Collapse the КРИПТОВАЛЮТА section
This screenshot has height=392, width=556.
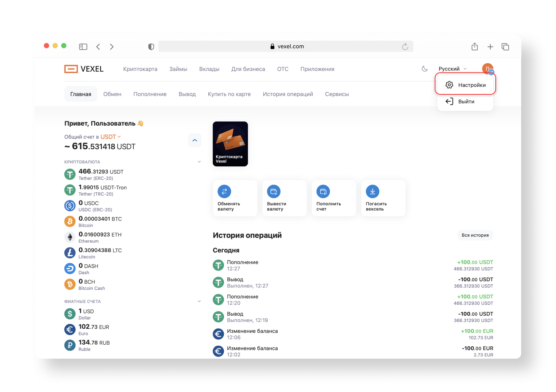pyautogui.click(x=199, y=162)
